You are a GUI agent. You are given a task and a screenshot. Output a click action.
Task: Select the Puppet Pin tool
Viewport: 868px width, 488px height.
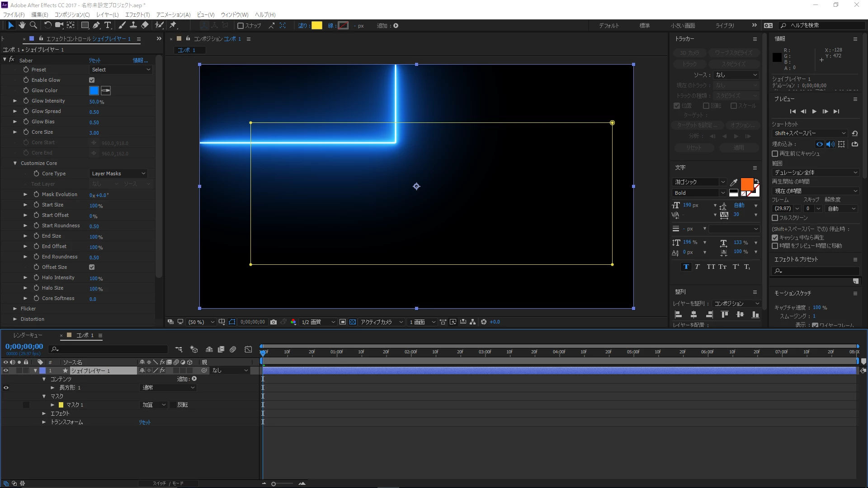pyautogui.click(x=173, y=25)
